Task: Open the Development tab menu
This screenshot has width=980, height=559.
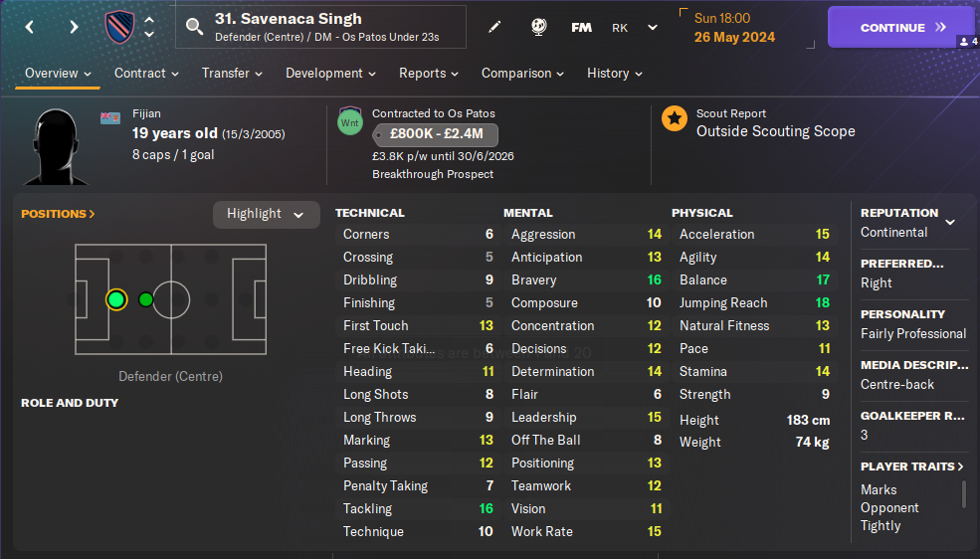Action: click(x=330, y=73)
